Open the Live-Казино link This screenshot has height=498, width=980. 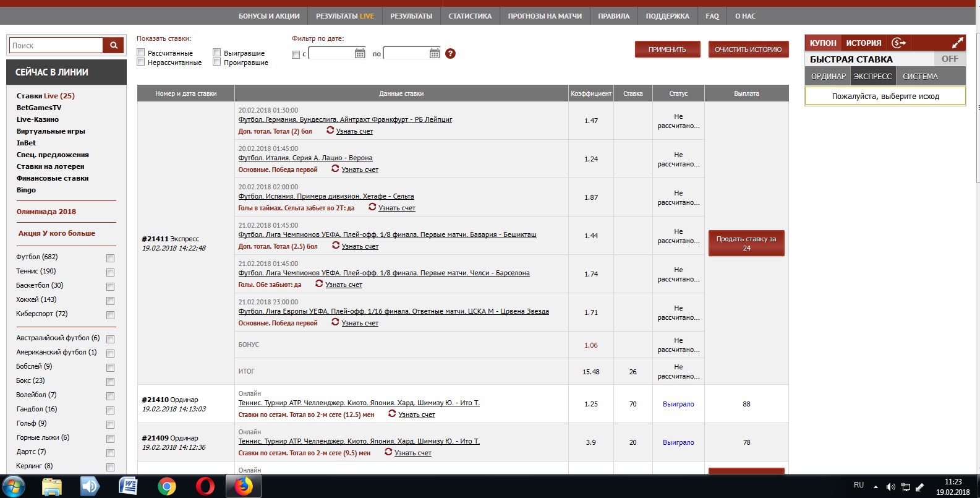coord(38,119)
